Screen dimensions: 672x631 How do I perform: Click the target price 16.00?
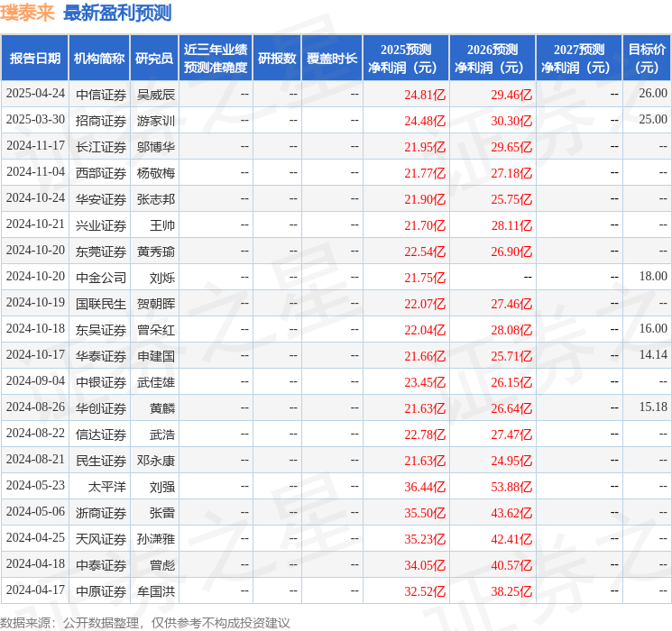click(653, 328)
